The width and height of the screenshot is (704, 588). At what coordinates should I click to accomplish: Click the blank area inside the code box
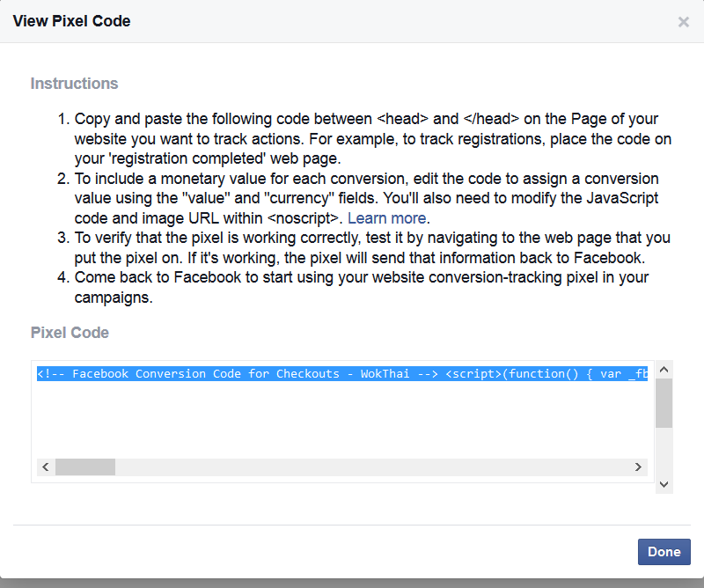[342, 420]
